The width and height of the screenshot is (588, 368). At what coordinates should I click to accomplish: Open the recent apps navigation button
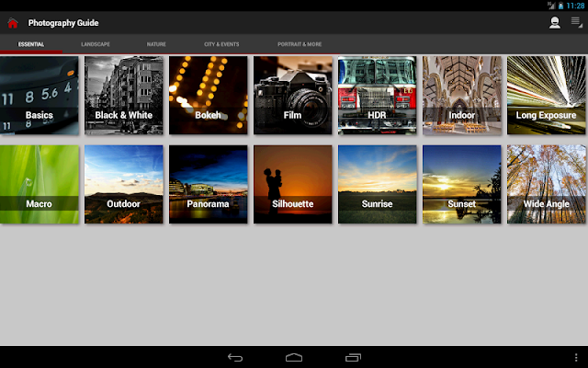[x=353, y=358]
